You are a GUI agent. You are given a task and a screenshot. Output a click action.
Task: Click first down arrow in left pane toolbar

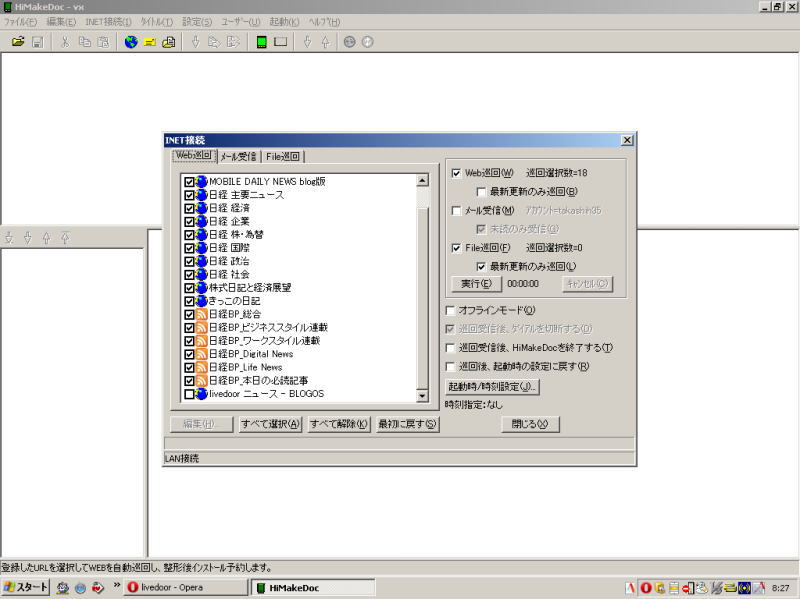9,238
